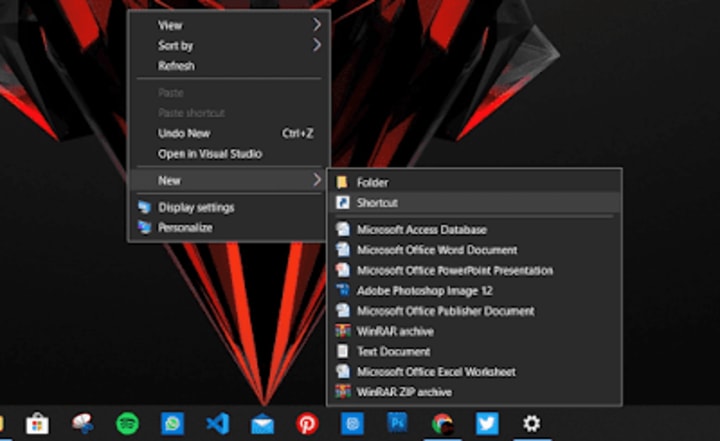Open Settings gear on taskbar

tap(532, 423)
